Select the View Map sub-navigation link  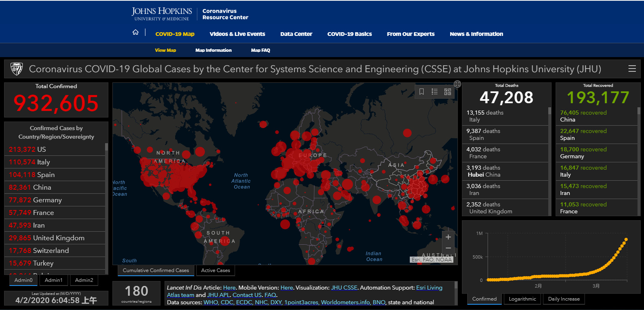point(165,50)
